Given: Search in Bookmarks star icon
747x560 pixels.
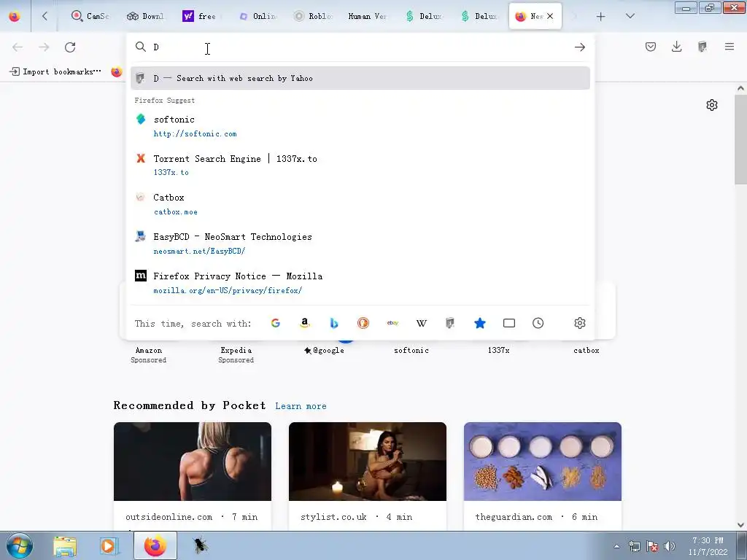Looking at the screenshot, I should coord(480,323).
